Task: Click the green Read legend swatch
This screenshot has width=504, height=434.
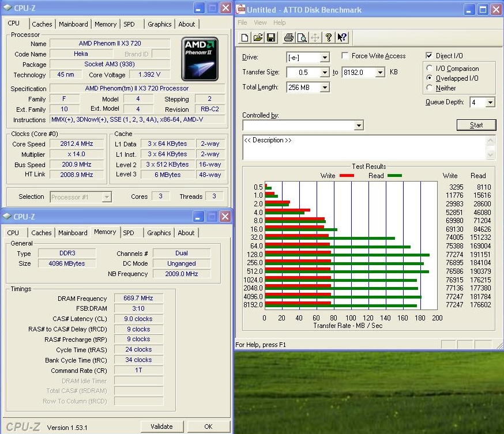Action: [394, 175]
